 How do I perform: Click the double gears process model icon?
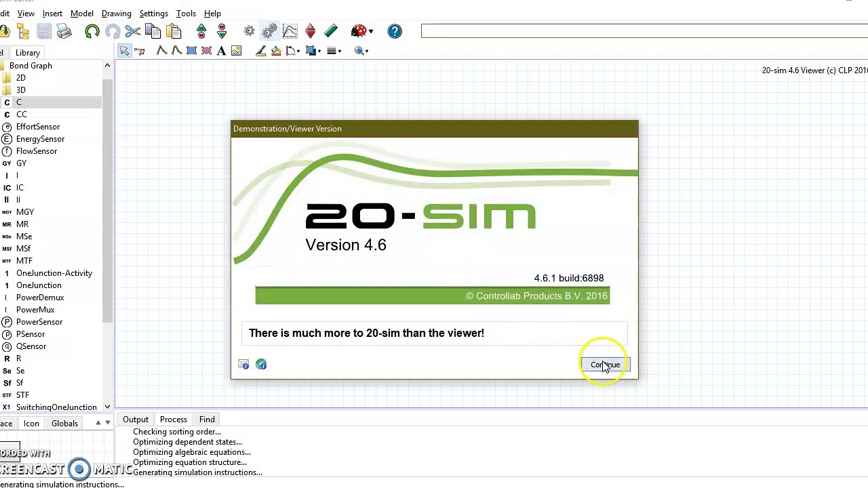tap(269, 31)
